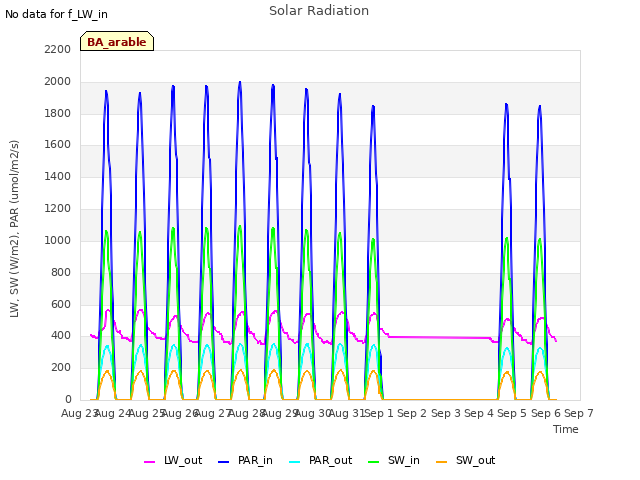
Task: Click the Solar Radiation chart title
Action: [x=319, y=11]
